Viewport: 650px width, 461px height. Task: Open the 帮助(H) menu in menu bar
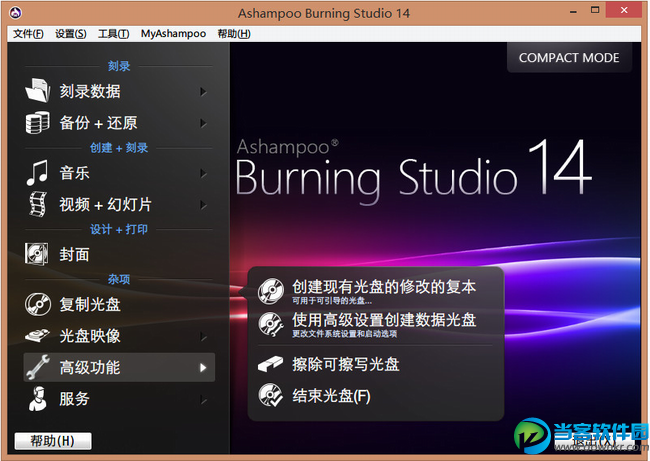click(x=234, y=34)
